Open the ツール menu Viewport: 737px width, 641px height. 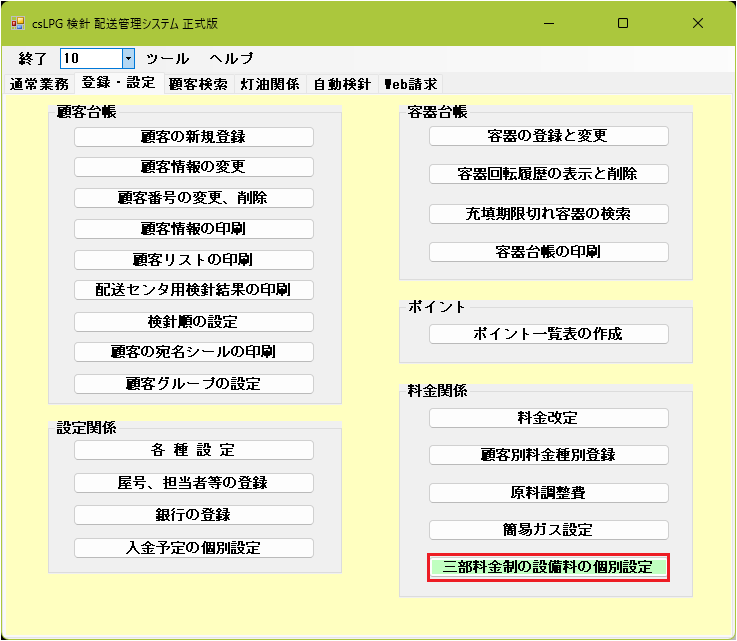click(167, 59)
